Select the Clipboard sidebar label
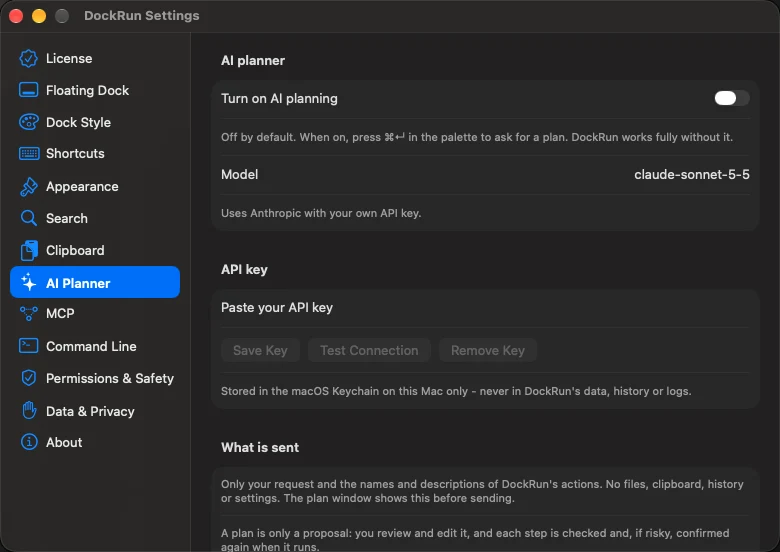This screenshot has width=780, height=552. 75,250
